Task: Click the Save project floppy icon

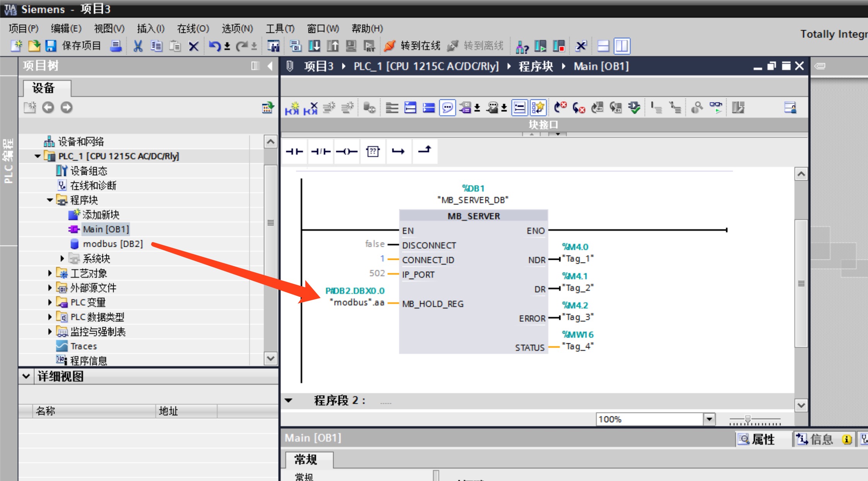Action: 51,46
